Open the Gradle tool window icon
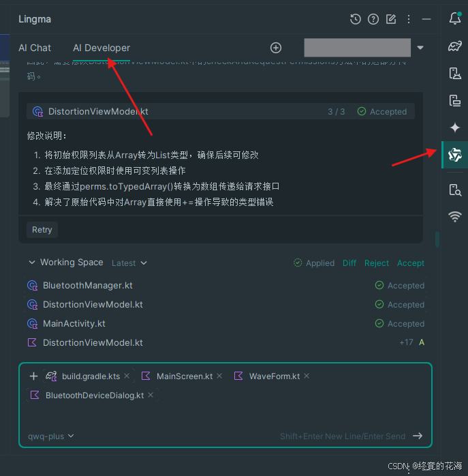468x476 pixels. [x=455, y=46]
